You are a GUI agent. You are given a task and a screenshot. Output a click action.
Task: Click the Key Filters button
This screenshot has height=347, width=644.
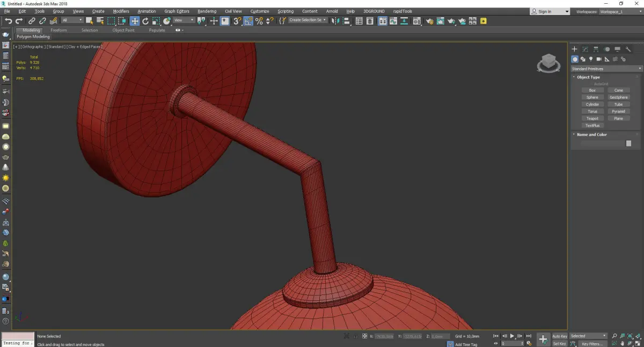point(592,344)
